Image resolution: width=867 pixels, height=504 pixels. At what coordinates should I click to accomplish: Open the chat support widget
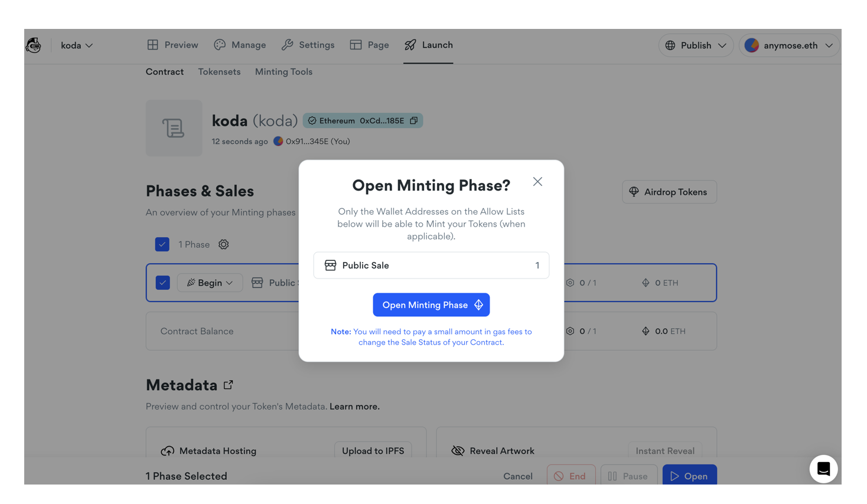pyautogui.click(x=823, y=469)
